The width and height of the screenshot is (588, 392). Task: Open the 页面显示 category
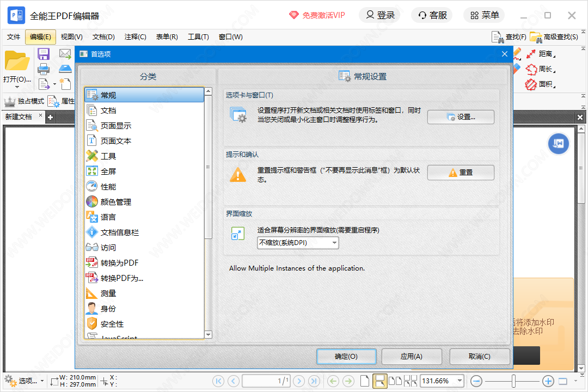144,126
